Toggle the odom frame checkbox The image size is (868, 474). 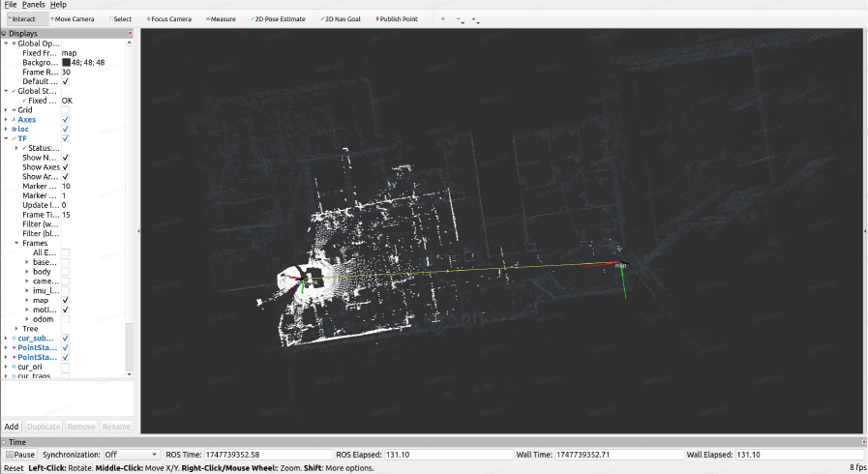point(66,319)
